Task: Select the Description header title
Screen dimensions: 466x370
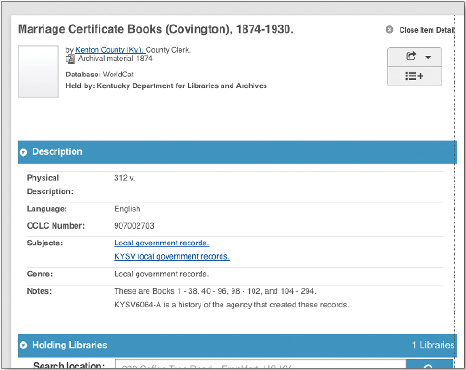Action: click(x=57, y=152)
